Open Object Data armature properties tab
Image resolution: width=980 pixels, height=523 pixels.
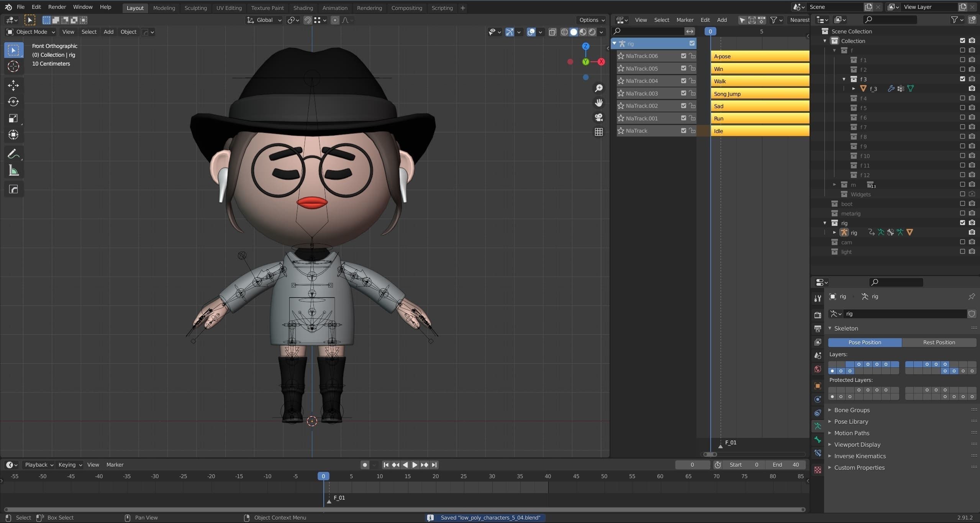[818, 426]
